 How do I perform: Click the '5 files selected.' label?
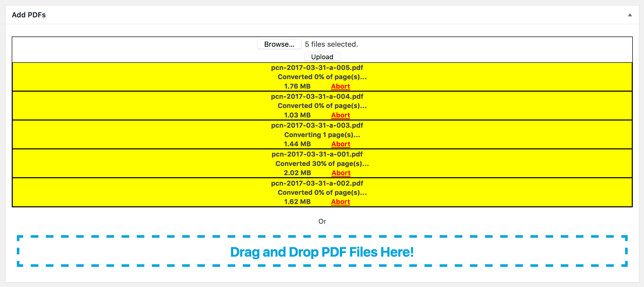click(x=331, y=44)
